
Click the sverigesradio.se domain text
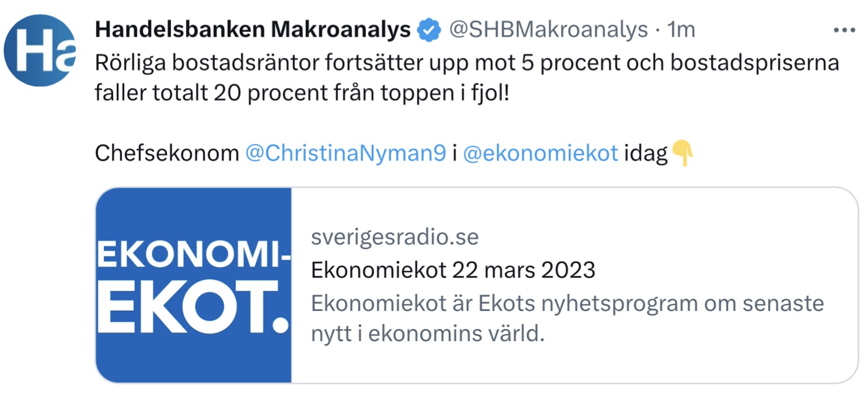click(x=395, y=237)
